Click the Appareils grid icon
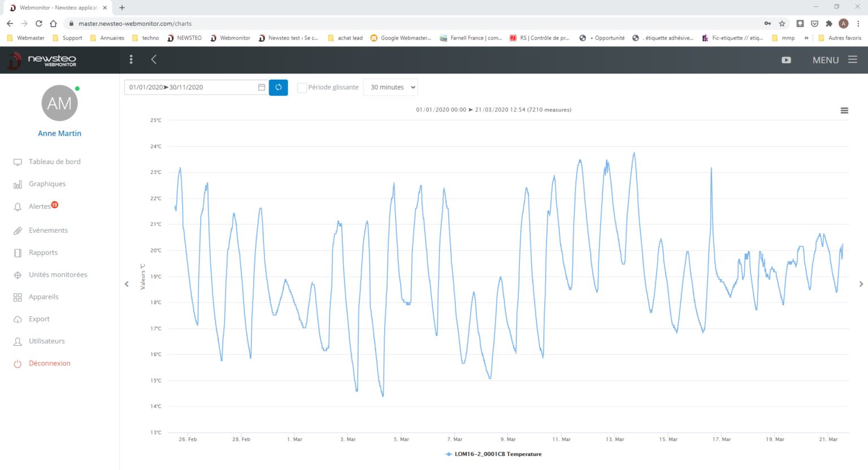Screen dimensions: 868x470 (18, 297)
